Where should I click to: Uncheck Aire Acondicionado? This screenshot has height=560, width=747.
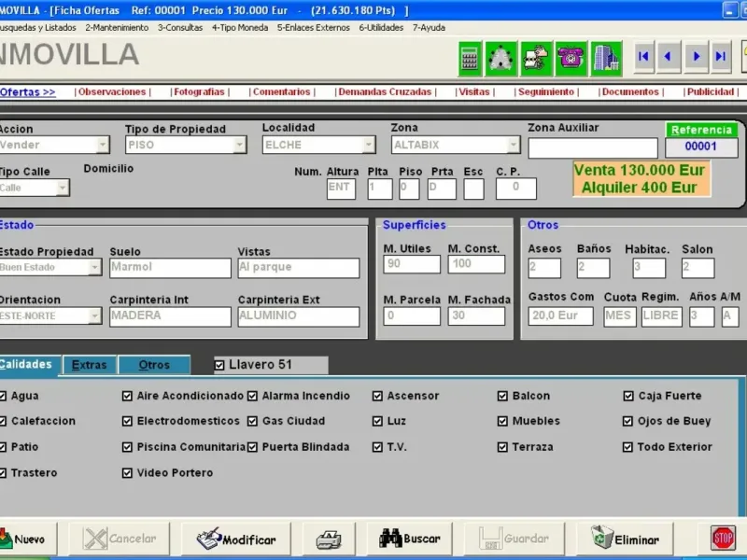(x=127, y=396)
